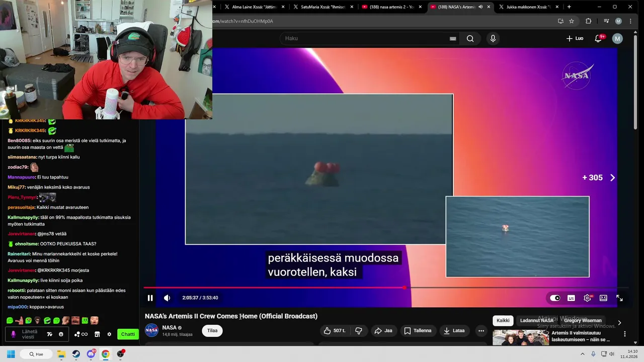Image resolution: width=644 pixels, height=362 pixels.
Task: Advance the +305 gallery arrow
Action: pos(612,177)
